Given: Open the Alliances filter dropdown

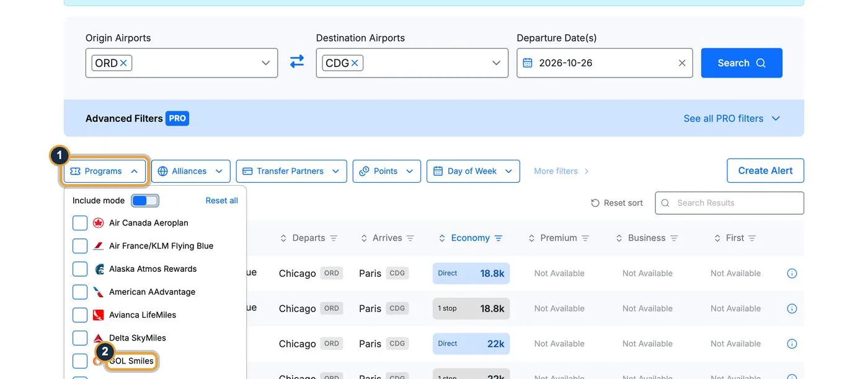Looking at the screenshot, I should tap(191, 172).
